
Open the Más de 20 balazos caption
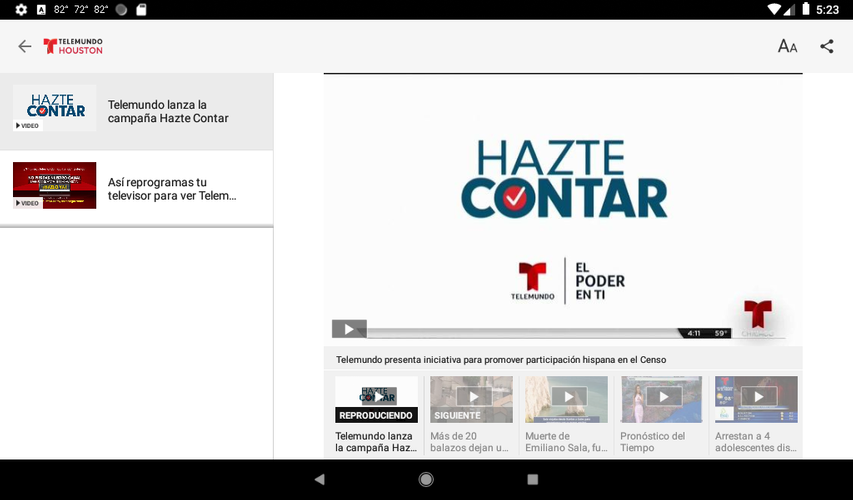(469, 442)
